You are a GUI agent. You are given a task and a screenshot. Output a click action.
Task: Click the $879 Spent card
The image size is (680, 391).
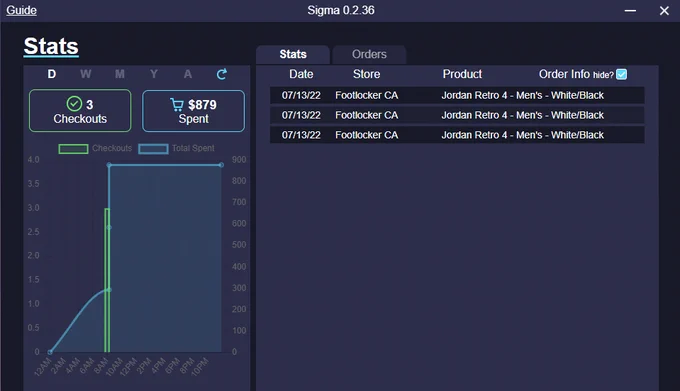(193, 111)
